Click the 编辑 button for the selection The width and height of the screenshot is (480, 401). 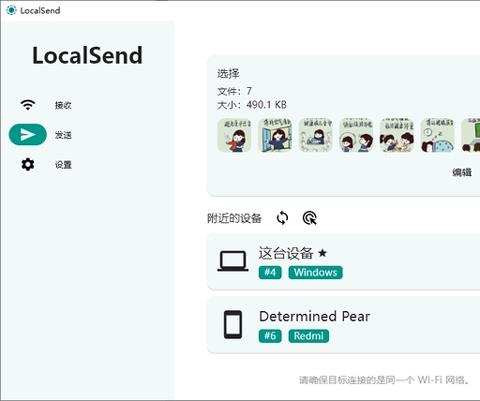coord(462,172)
